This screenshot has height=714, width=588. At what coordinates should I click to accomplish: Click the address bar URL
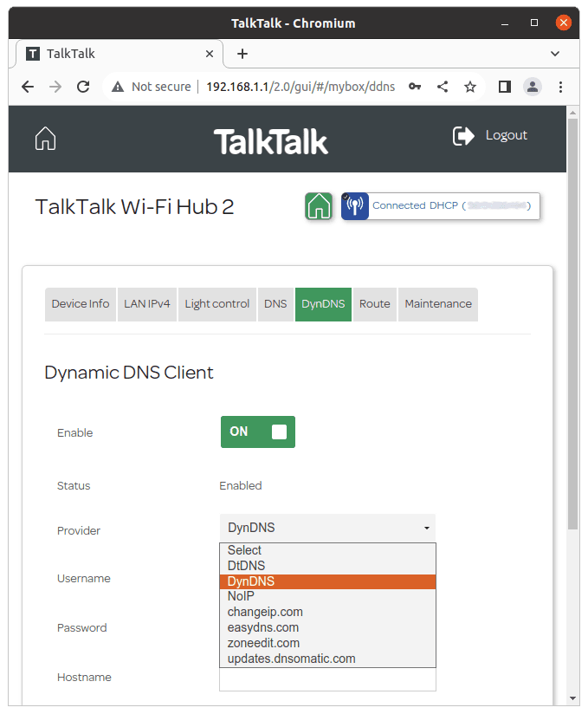[300, 87]
